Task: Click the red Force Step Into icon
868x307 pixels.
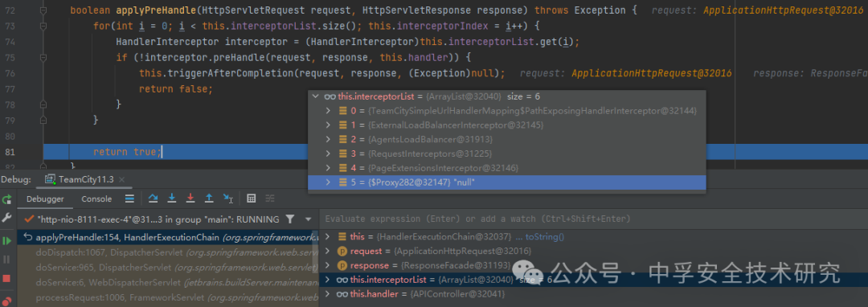Action: [x=190, y=199]
